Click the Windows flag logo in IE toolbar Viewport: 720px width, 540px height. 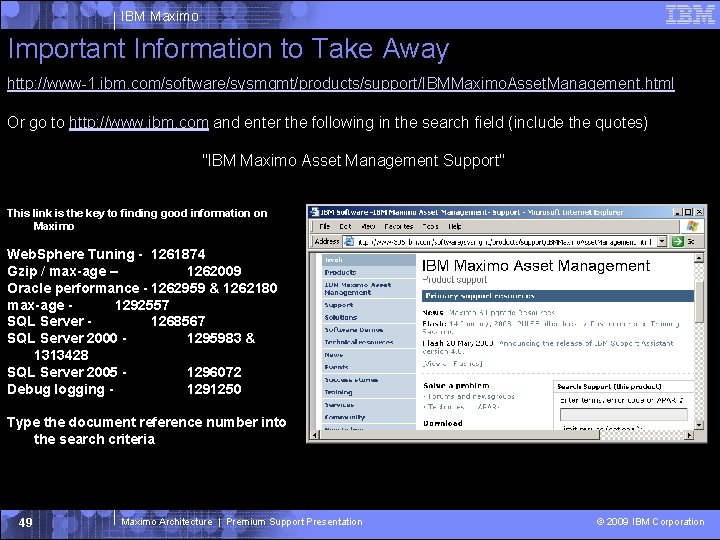692,226
